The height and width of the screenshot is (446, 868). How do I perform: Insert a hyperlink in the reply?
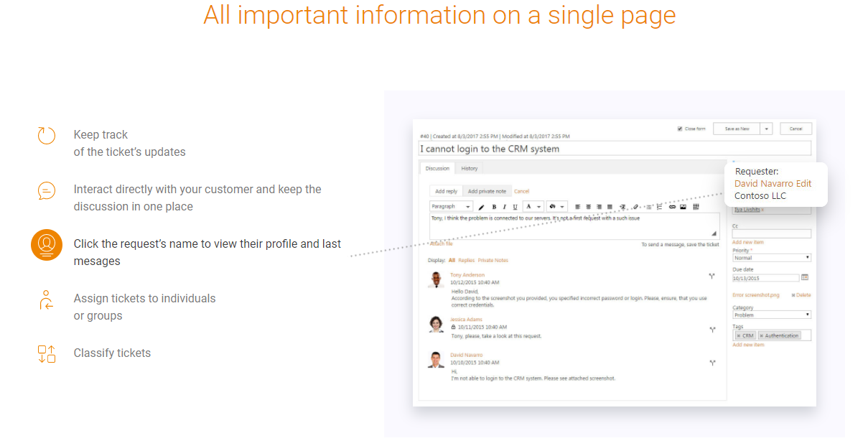pos(672,207)
